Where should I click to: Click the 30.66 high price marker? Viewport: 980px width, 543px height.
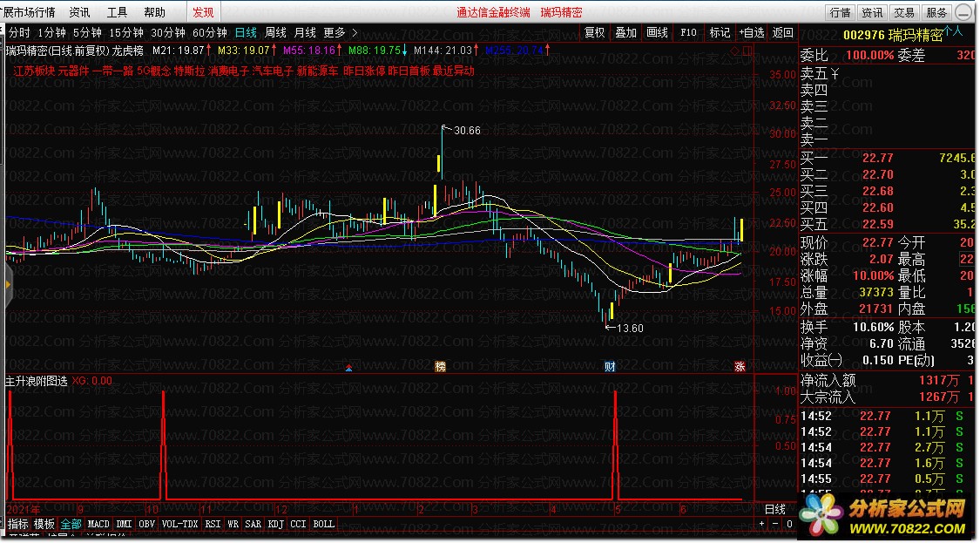coord(467,130)
